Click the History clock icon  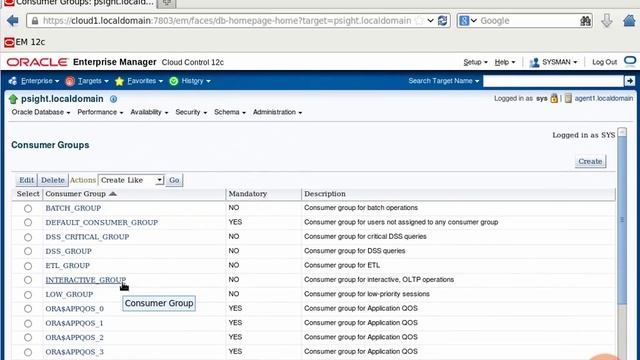tap(173, 81)
